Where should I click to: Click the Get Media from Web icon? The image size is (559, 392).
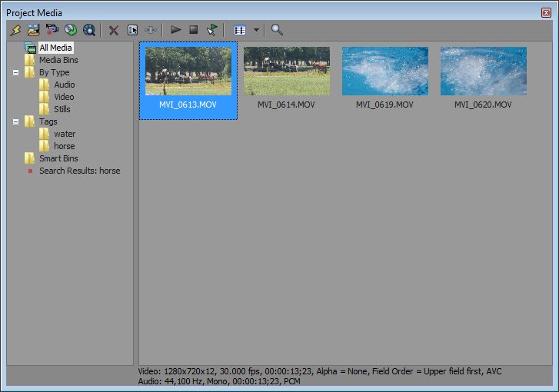click(x=89, y=30)
